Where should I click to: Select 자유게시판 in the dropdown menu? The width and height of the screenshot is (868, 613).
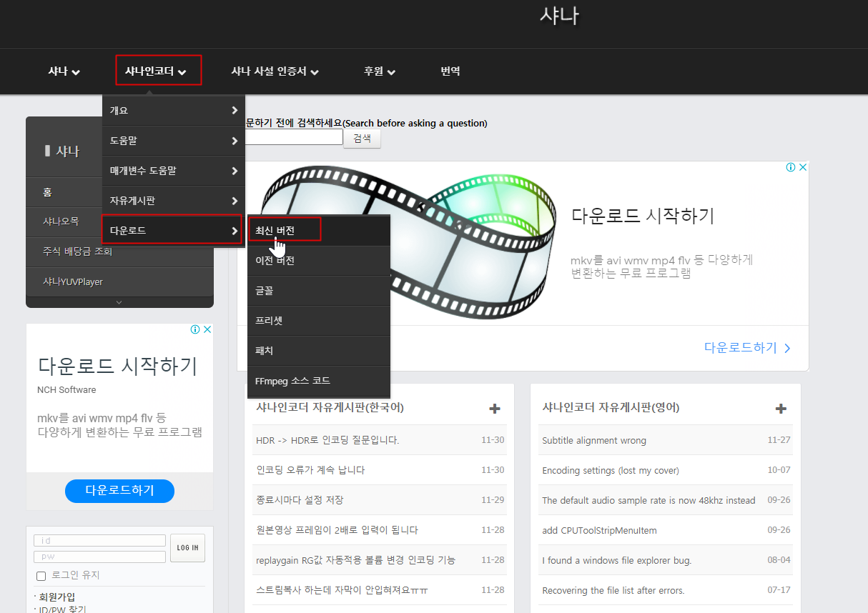174,201
